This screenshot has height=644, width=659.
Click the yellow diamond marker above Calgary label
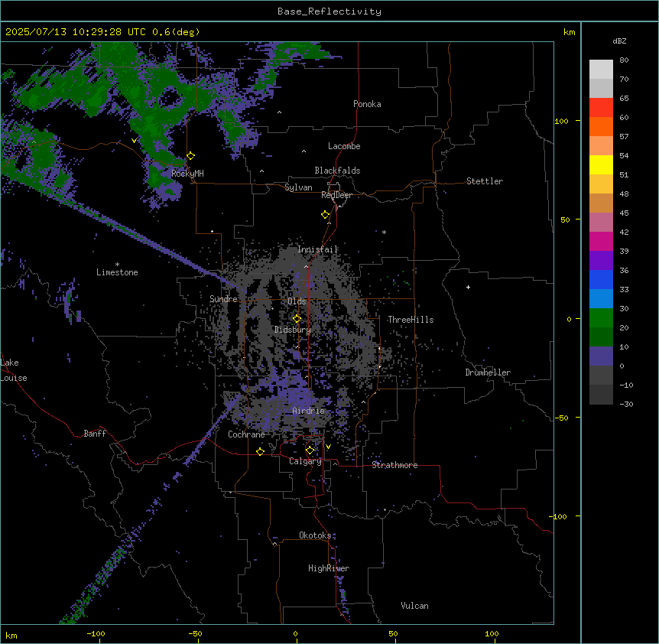(x=310, y=450)
